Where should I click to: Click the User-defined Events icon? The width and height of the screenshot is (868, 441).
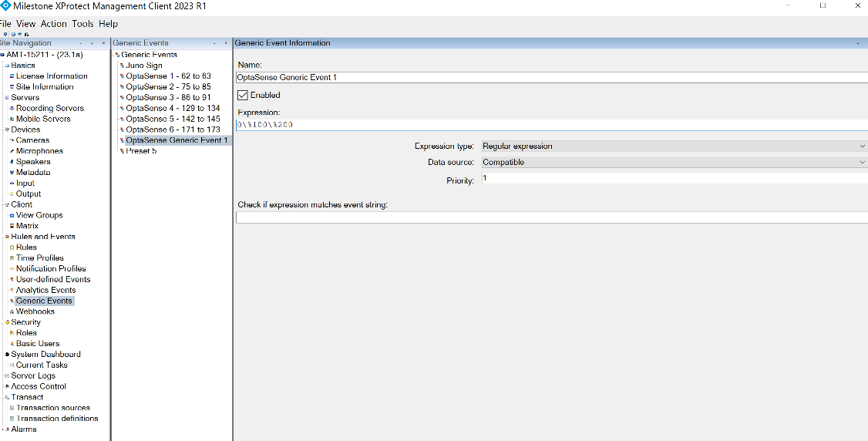coord(12,279)
